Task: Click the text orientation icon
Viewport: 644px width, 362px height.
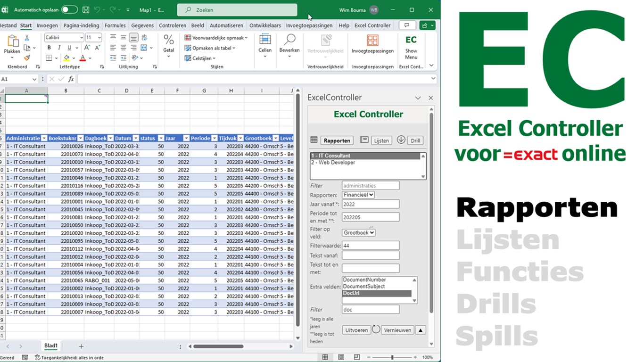Action: 135,58
